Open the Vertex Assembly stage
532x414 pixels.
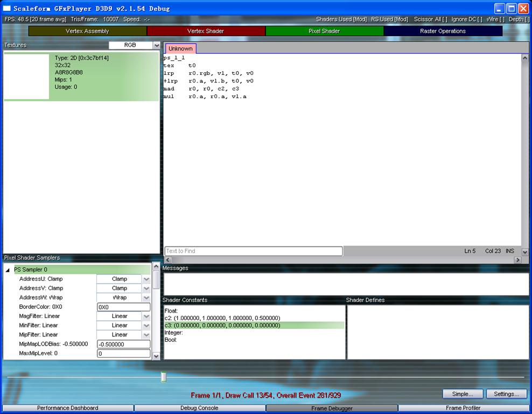click(88, 31)
